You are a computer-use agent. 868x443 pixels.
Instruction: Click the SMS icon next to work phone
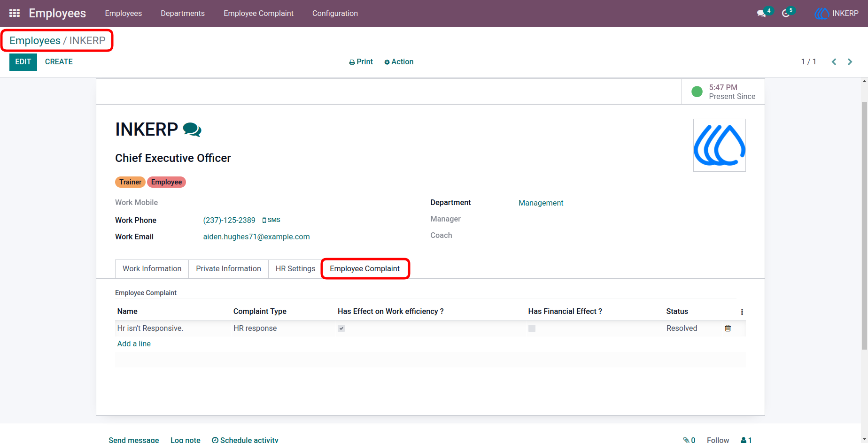coord(271,220)
